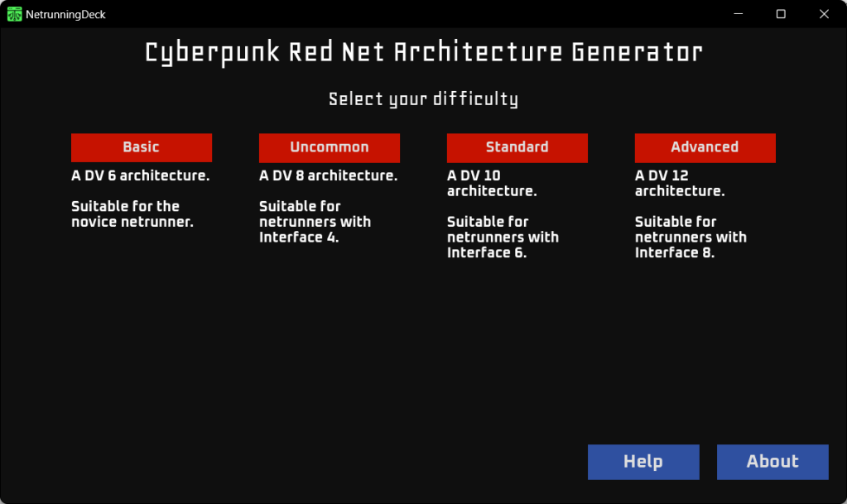Click the "A DV 10 architecture" description
847x504 pixels.
pos(493,183)
